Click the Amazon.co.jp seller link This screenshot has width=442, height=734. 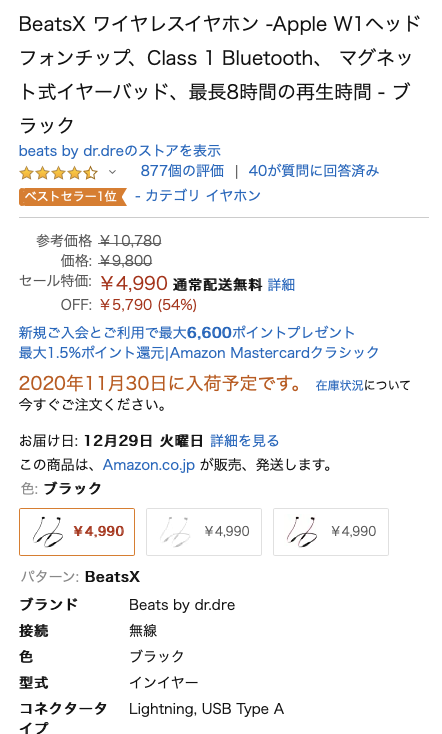(148, 465)
